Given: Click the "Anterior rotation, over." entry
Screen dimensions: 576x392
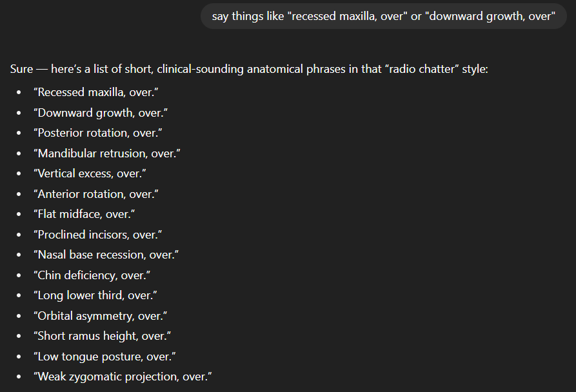Looking at the screenshot, I should pos(96,194).
